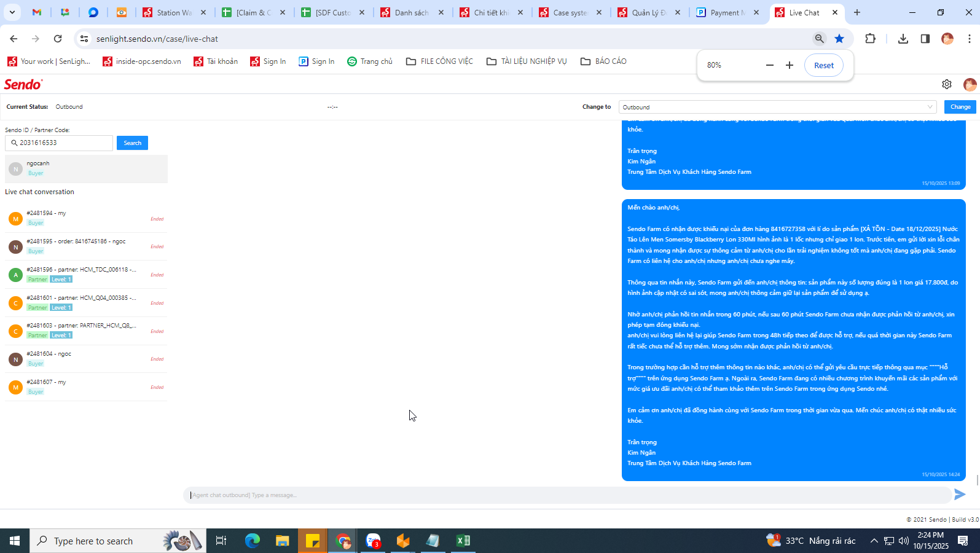Increase zoom with the plus button
Viewport: 980px width, 553px height.
[x=790, y=65]
